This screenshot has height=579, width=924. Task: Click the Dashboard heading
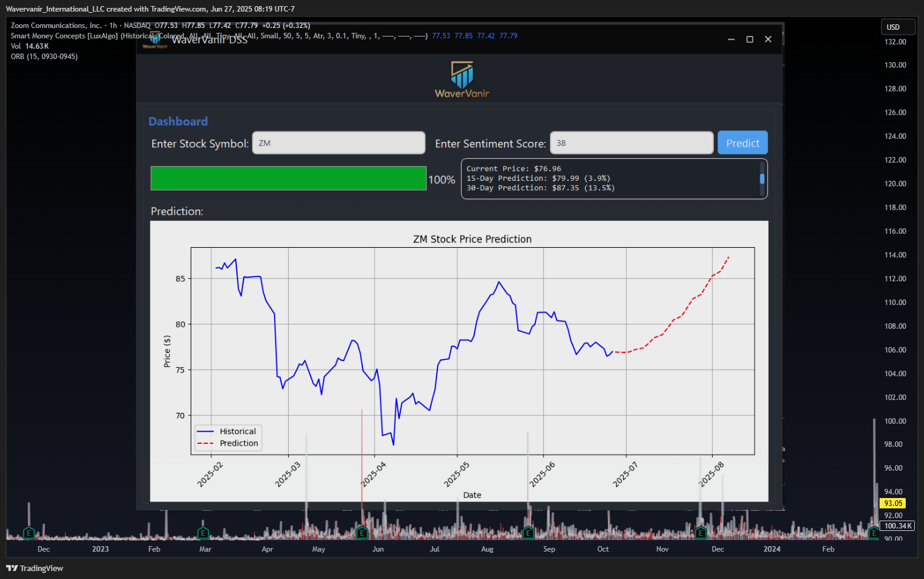click(x=178, y=121)
